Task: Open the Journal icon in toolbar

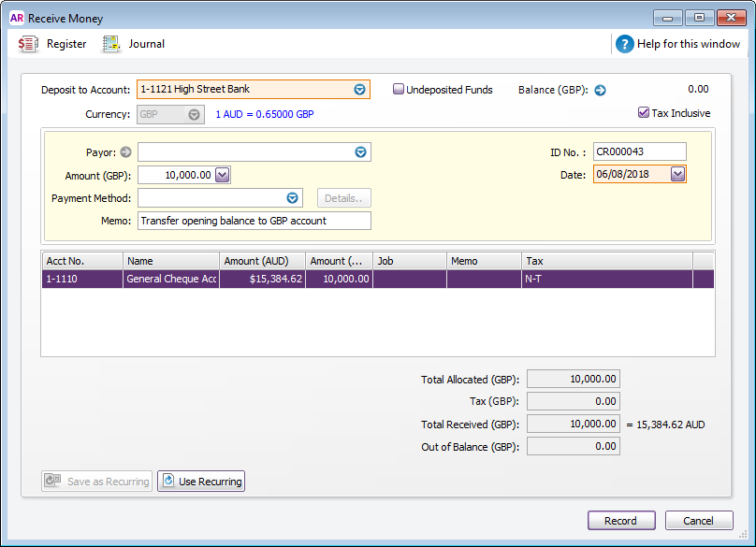Action: [111, 44]
